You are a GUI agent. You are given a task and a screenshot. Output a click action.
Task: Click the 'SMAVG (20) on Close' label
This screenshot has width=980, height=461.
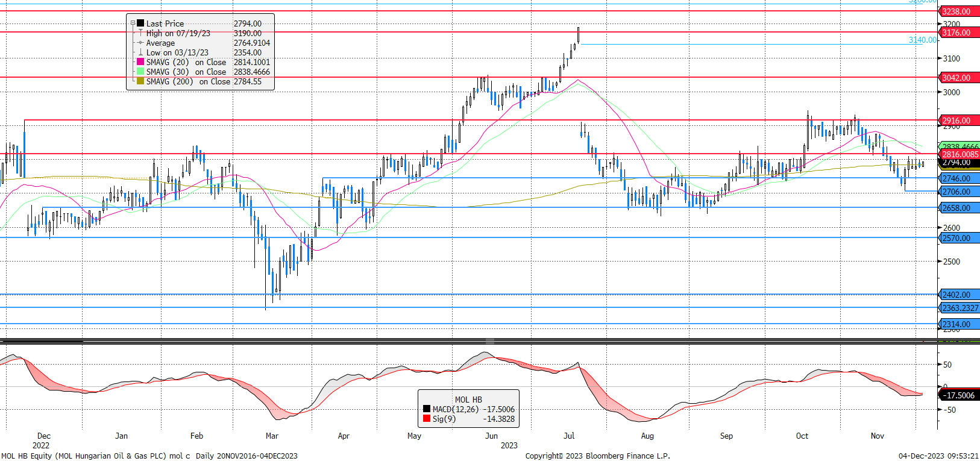point(186,62)
